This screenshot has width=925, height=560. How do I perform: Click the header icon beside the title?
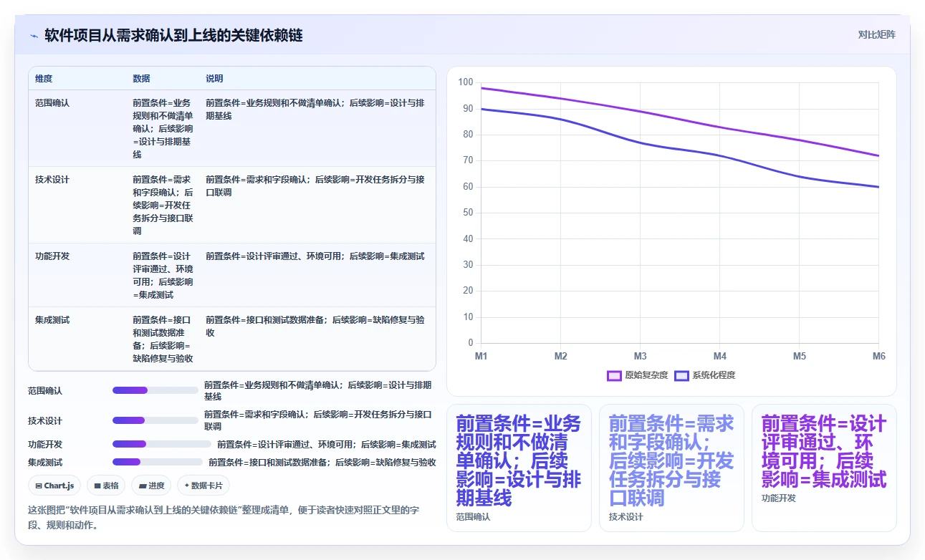click(x=34, y=35)
